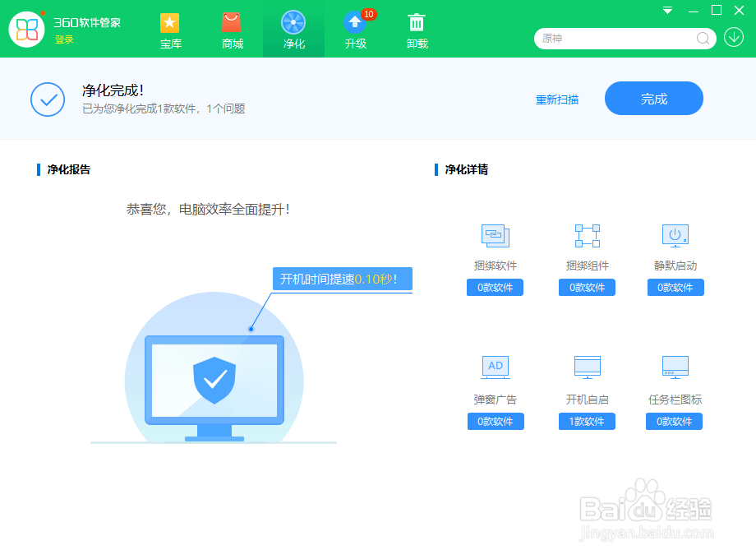Viewport: 756px width, 559px height.
Task: Click the AD 弹窗广告 popup ads icon
Action: point(495,367)
